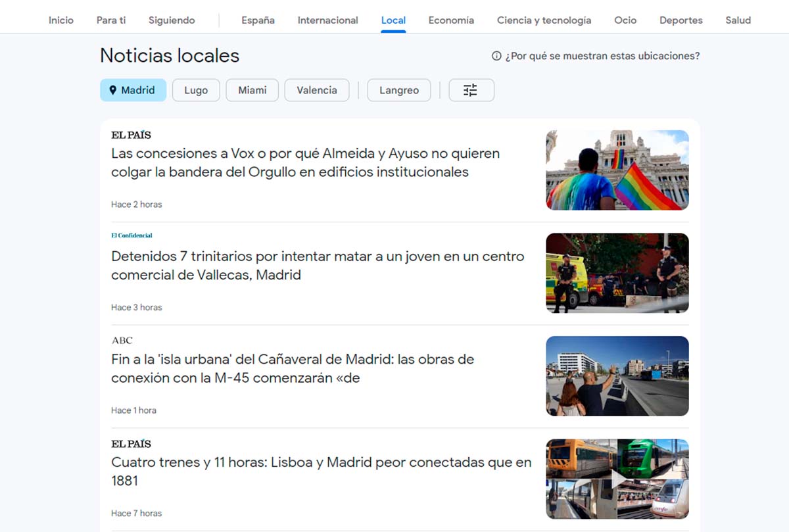The image size is (789, 532).
Task: Switch to Lugo local news
Action: [x=196, y=90]
